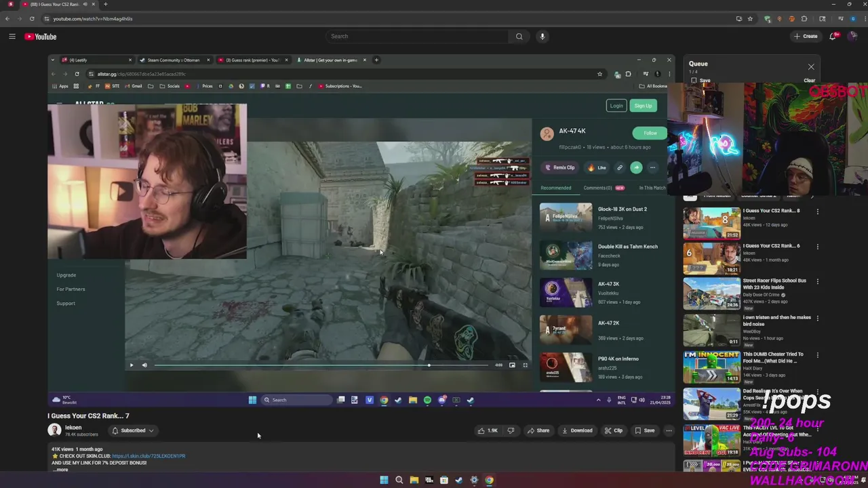Switch to Chrome in the taskbar
The image size is (868, 488).
coord(489,481)
